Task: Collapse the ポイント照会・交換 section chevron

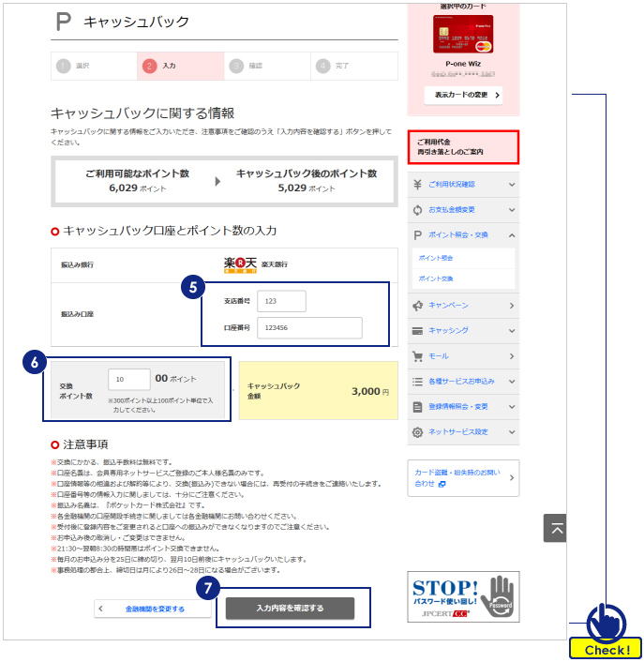Action: 512,234
